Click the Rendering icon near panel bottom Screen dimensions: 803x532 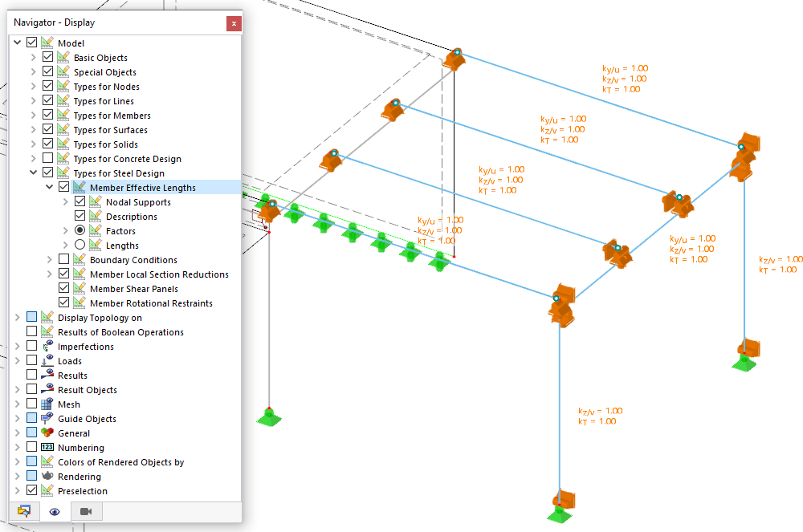tap(47, 476)
